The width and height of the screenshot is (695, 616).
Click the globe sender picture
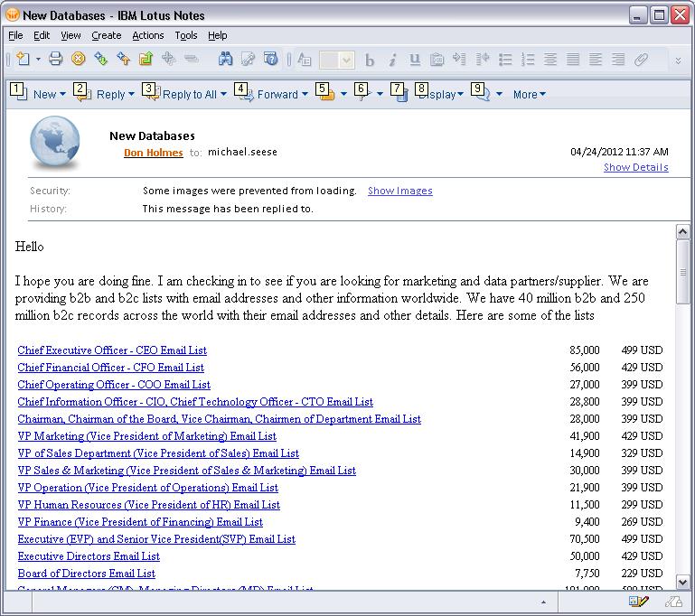tap(55, 143)
